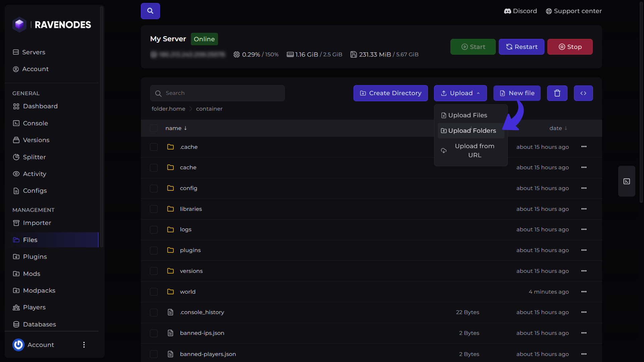The height and width of the screenshot is (362, 644).
Task: Open the Support center link
Action: (x=574, y=11)
